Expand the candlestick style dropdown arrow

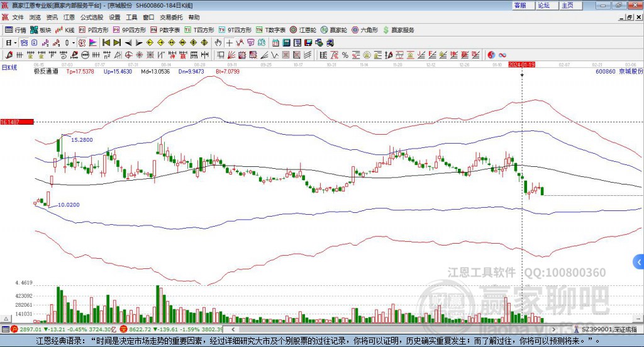click(x=74, y=43)
